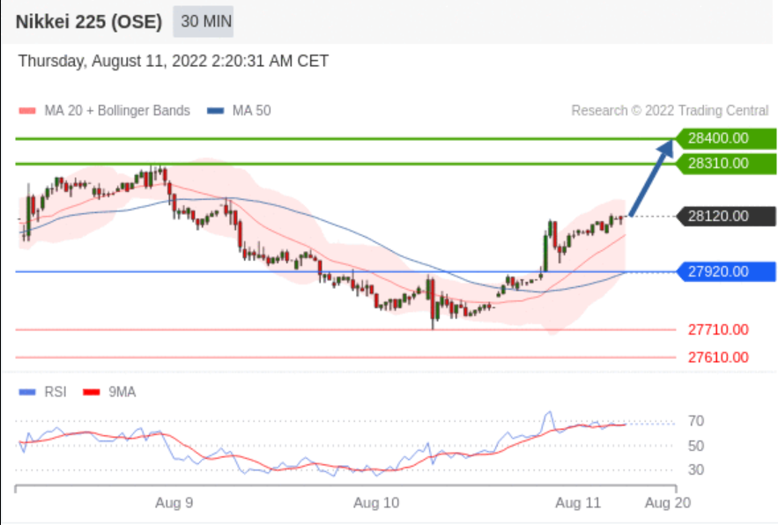This screenshot has height=532, width=778.
Task: Click the MA 20 + Bollinger Bands label
Action: (117, 111)
